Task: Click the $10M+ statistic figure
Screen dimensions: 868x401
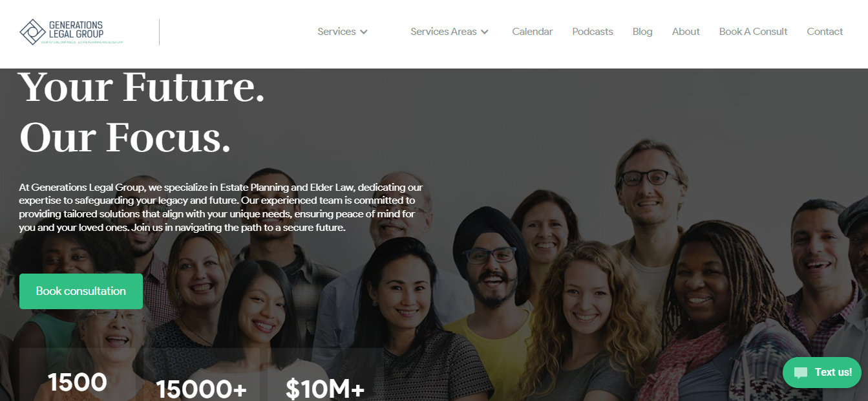Action: tap(325, 389)
